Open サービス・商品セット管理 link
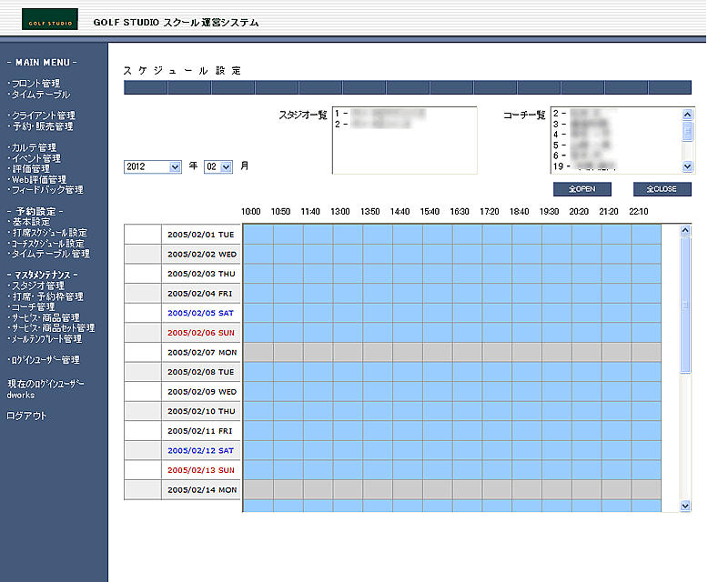Image resolution: width=728 pixels, height=582 pixels. pyautogui.click(x=53, y=328)
